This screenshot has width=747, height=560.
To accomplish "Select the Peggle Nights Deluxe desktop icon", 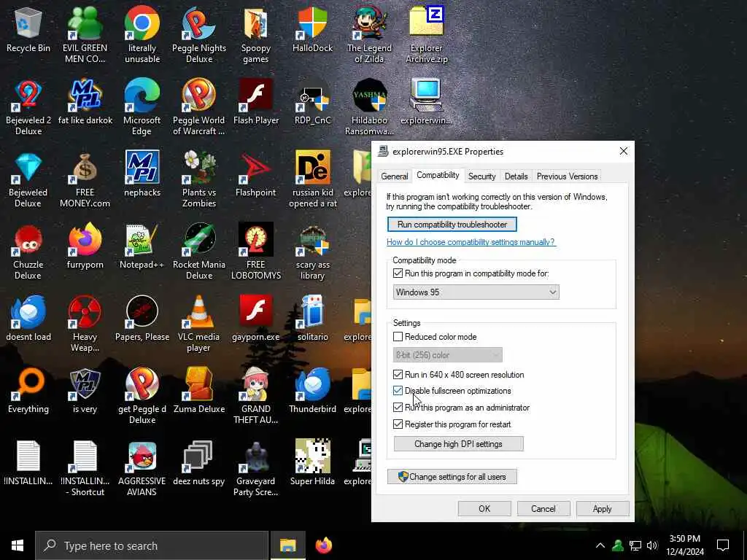I will pyautogui.click(x=199, y=35).
